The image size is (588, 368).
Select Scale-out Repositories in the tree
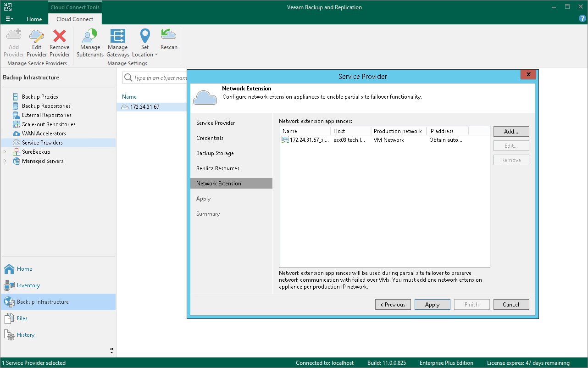point(49,124)
